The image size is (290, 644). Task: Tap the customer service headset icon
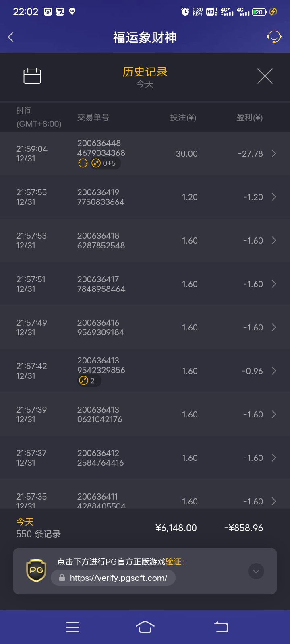coord(274,37)
